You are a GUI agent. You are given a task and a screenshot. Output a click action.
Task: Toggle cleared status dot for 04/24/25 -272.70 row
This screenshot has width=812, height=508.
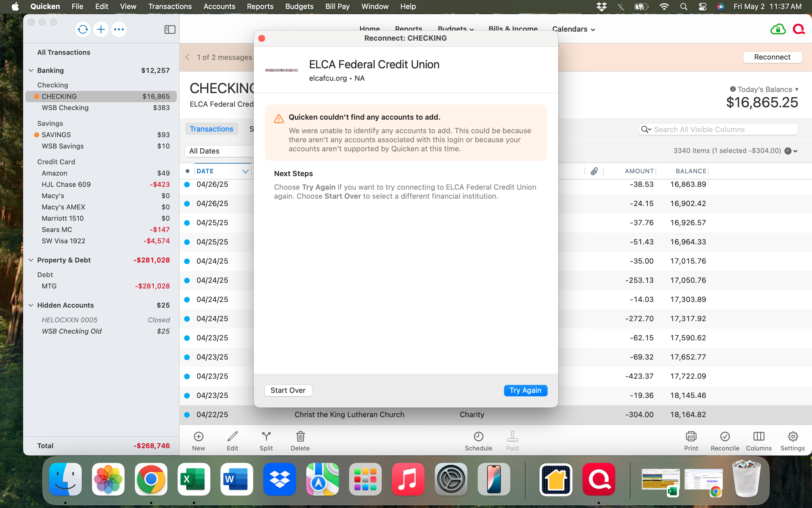tap(187, 319)
